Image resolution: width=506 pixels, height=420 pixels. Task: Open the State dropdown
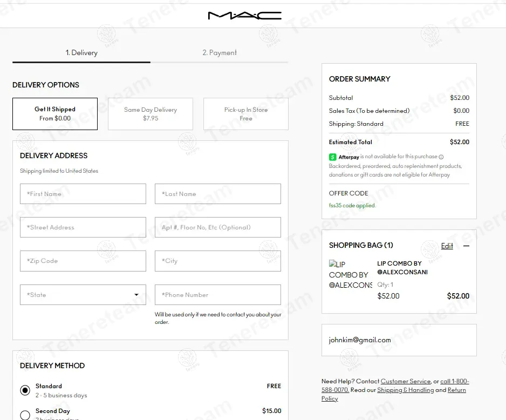83,295
